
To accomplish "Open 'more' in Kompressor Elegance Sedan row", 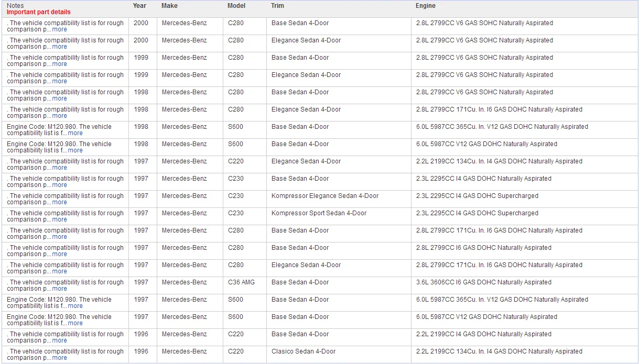I will pyautogui.click(x=59, y=202).
